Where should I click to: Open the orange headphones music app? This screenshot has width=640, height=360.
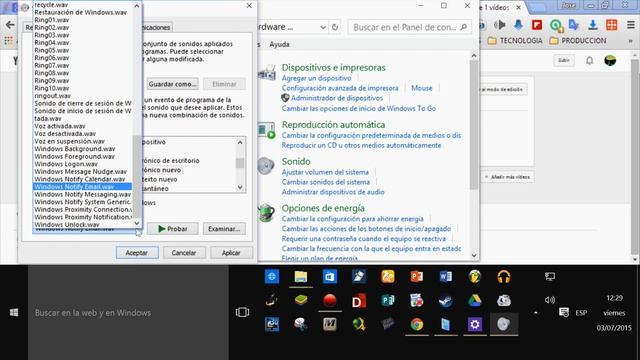(504, 277)
